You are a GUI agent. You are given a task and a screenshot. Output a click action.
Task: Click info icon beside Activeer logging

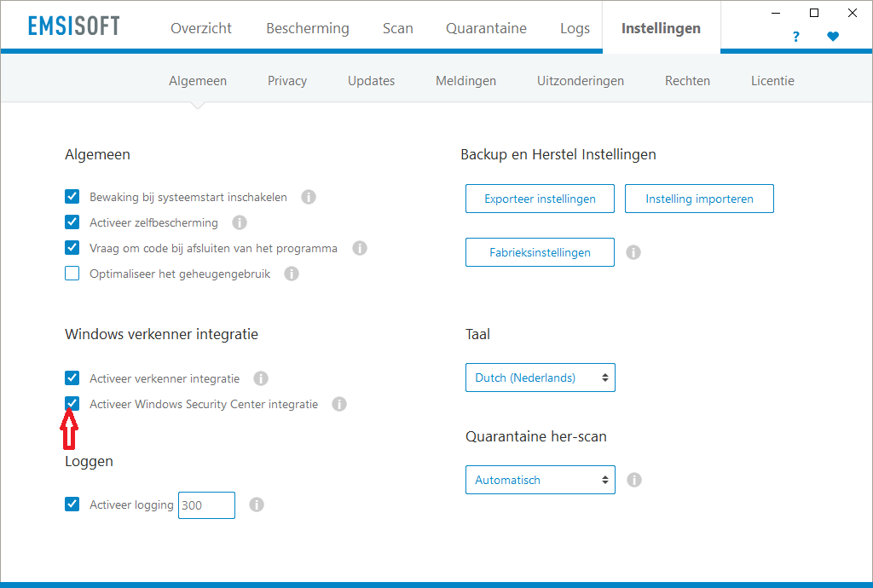[x=257, y=504]
